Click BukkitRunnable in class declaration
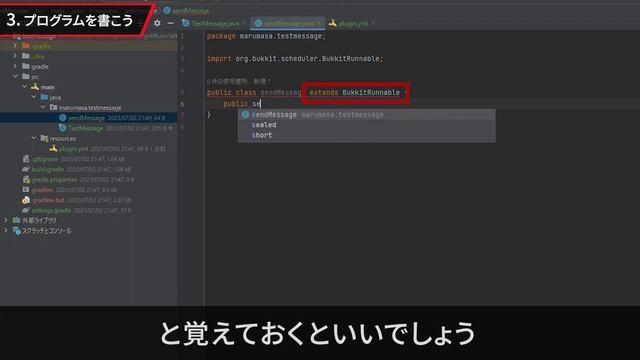This screenshot has height=360, width=640. [371, 93]
